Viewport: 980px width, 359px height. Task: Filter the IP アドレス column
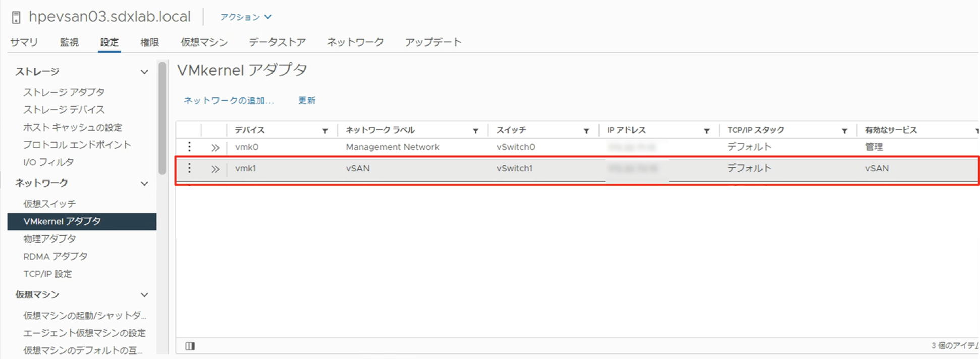[x=706, y=131]
